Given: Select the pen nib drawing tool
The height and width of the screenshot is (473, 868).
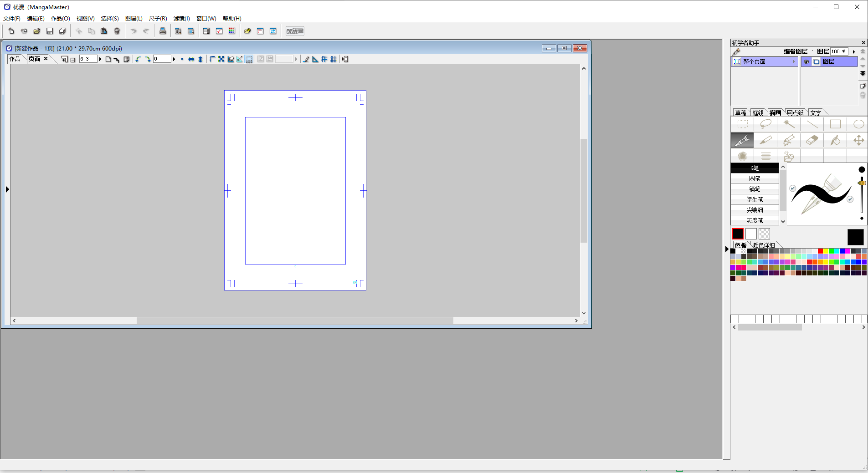Looking at the screenshot, I should point(742,140).
